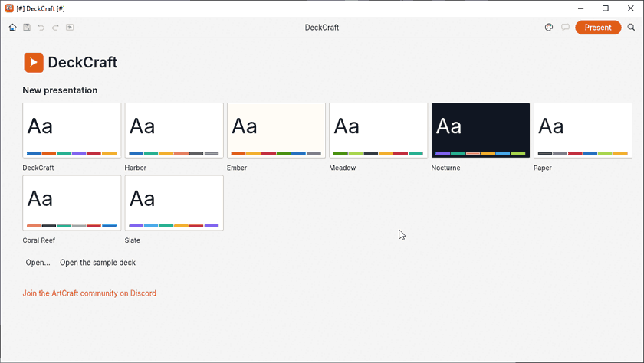The width and height of the screenshot is (644, 363).
Task: Maximize the DeckCraft window
Action: pos(606,8)
